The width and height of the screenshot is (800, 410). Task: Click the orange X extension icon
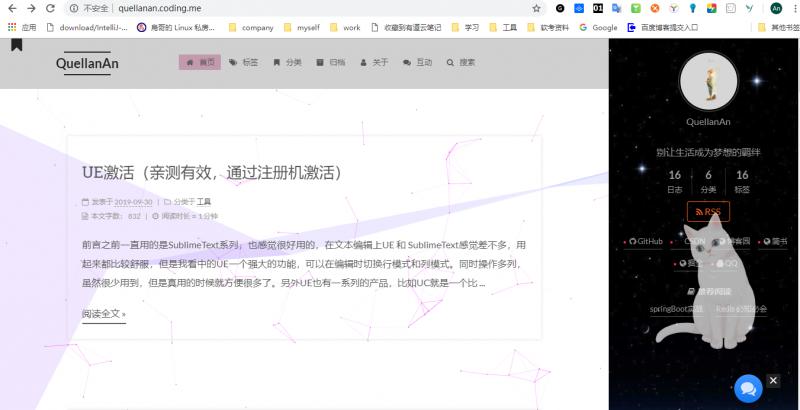(x=655, y=8)
